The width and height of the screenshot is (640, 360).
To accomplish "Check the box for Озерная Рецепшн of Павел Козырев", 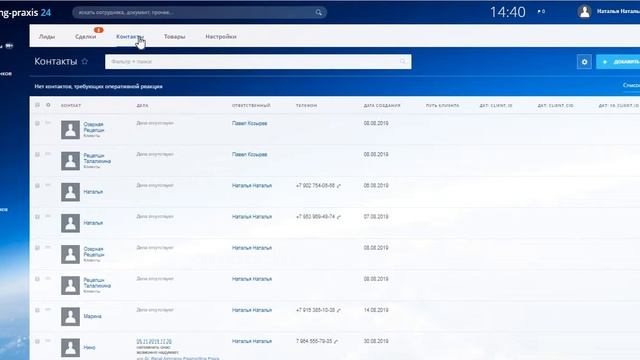I will tap(38, 123).
